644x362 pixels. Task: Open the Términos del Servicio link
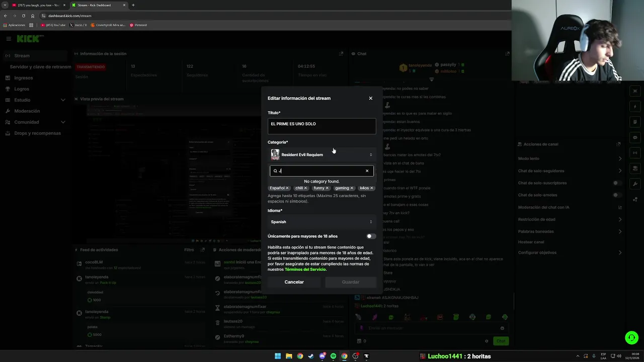(x=305, y=269)
